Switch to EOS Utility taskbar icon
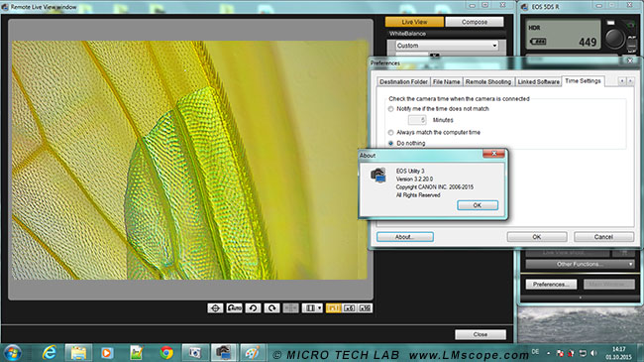644x362 pixels. pos(224,352)
